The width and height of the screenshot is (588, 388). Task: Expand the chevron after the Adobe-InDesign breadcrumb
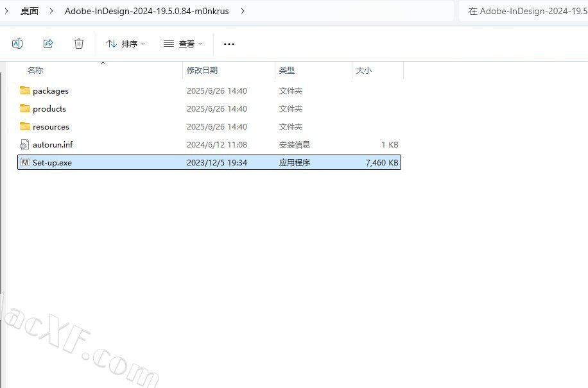click(x=243, y=11)
